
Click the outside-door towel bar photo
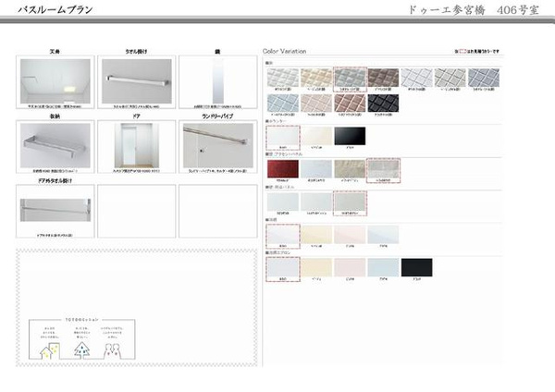point(55,210)
